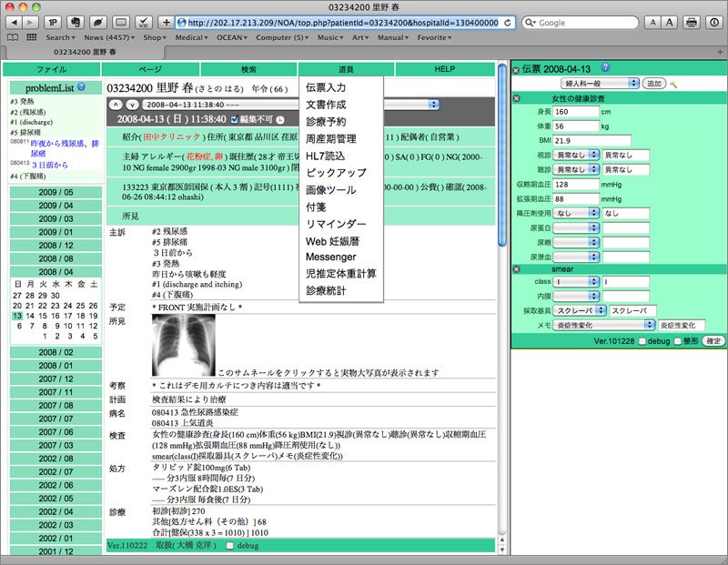Open the 聴診 dropdown
The width and height of the screenshot is (728, 565).
tap(576, 169)
